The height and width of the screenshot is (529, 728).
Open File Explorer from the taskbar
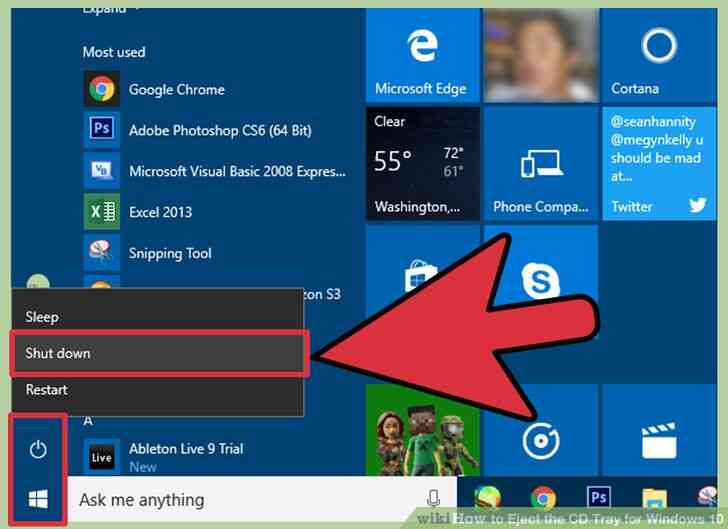(655, 500)
